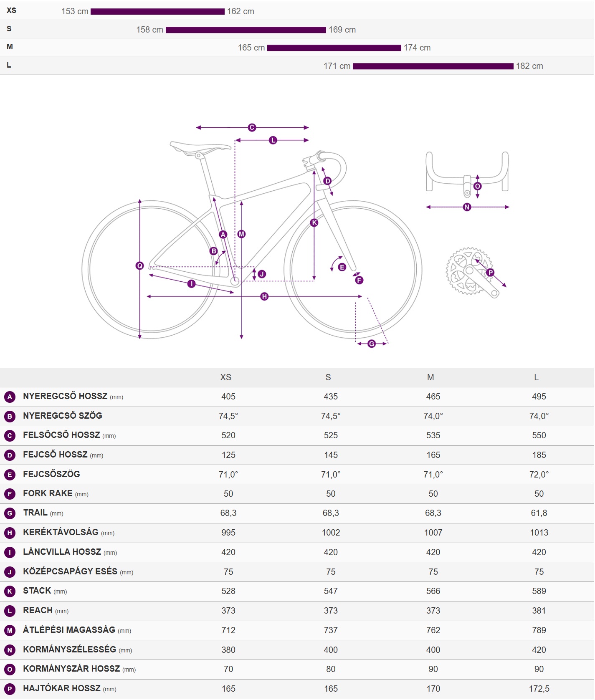595x700 pixels.
Task: Click the M size row label at the top
Action: tap(10, 47)
